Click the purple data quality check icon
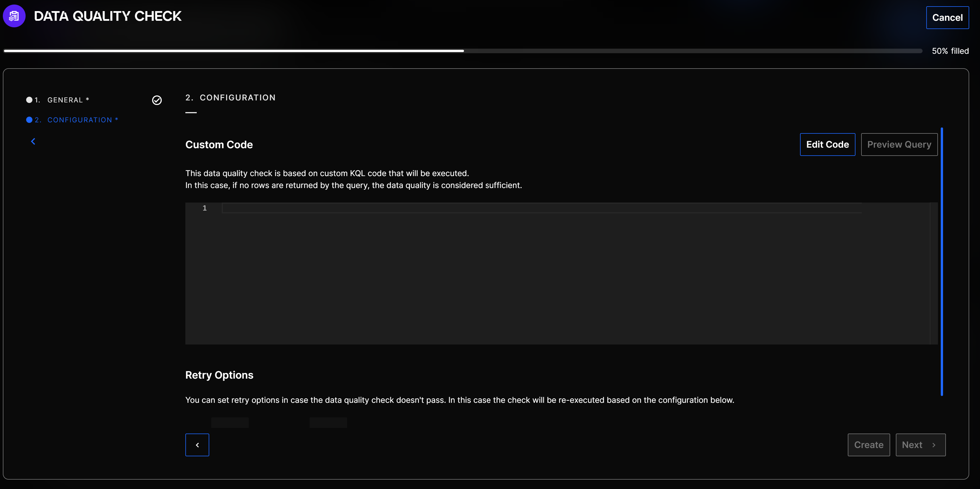 pos(14,16)
